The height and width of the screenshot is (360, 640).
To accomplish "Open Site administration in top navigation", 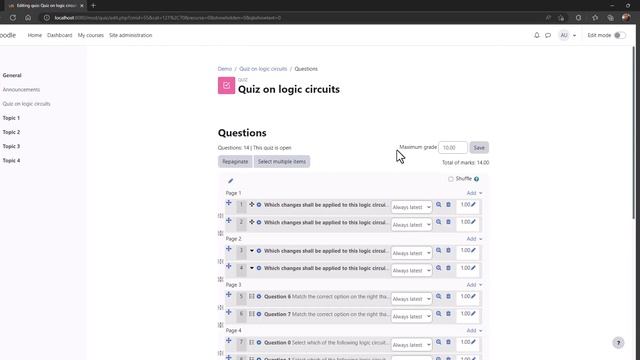I will [131, 36].
